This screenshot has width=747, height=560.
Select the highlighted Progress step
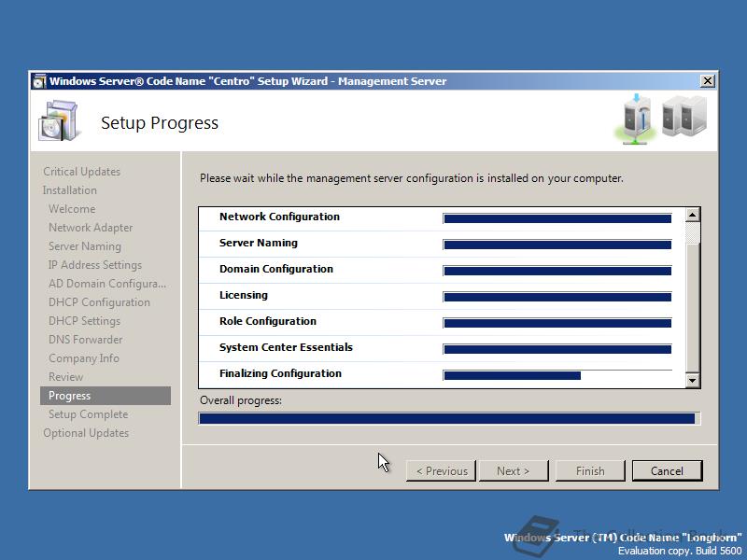pos(106,396)
